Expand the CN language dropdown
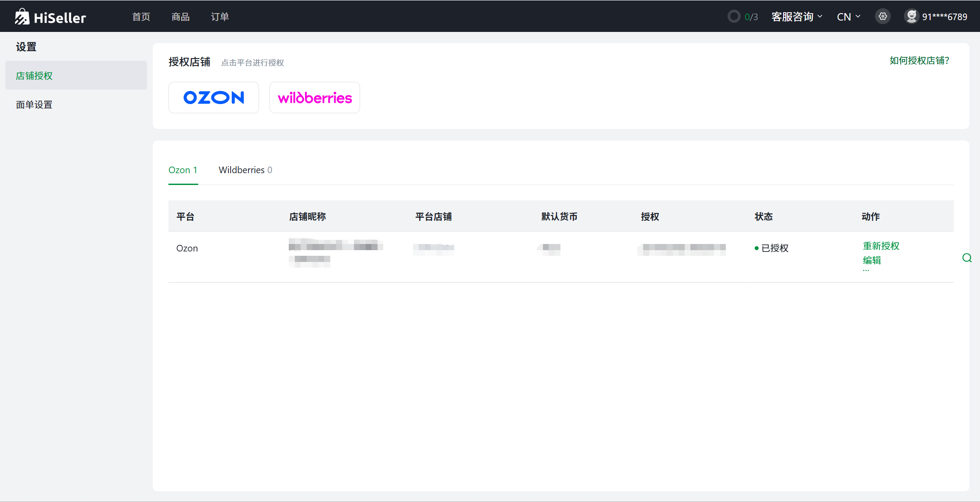This screenshot has width=980, height=502. point(848,17)
